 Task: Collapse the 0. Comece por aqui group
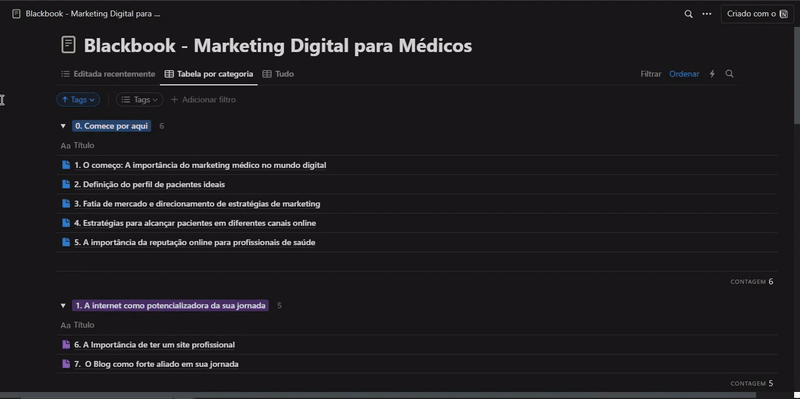pos(63,126)
